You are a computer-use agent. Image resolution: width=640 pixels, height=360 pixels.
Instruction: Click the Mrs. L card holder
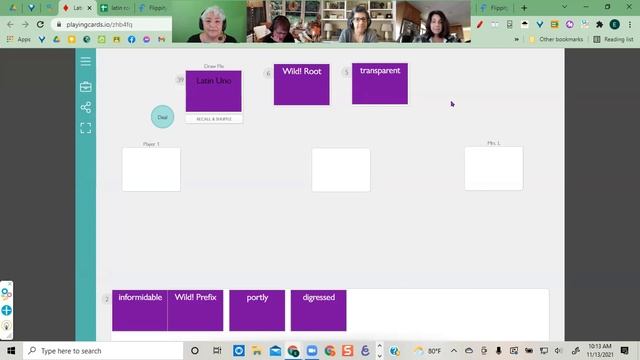(494, 168)
